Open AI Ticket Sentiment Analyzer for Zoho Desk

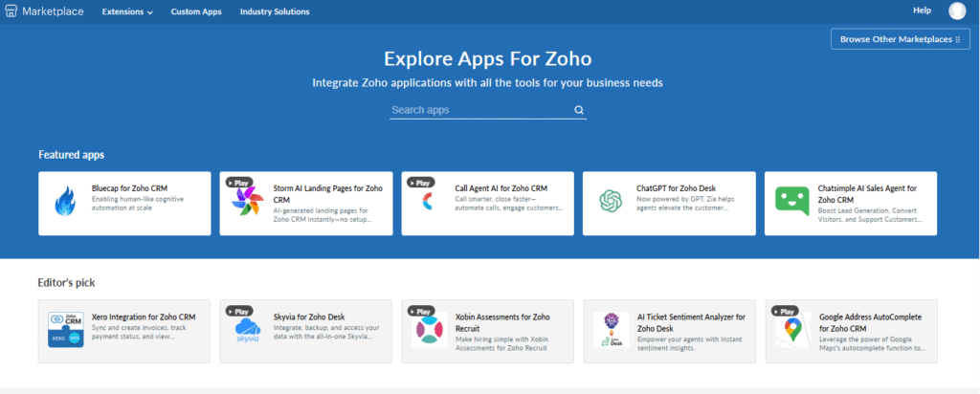pos(691,322)
